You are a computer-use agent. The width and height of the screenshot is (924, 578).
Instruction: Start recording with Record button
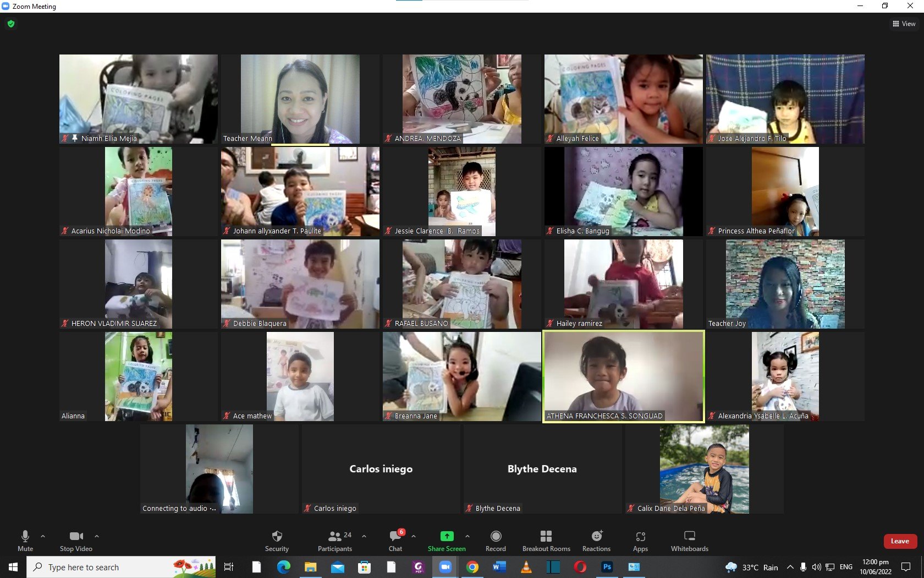(496, 541)
